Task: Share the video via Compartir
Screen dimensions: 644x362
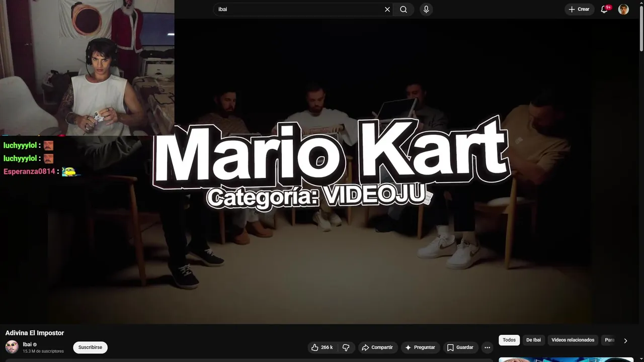Action: 377,347
